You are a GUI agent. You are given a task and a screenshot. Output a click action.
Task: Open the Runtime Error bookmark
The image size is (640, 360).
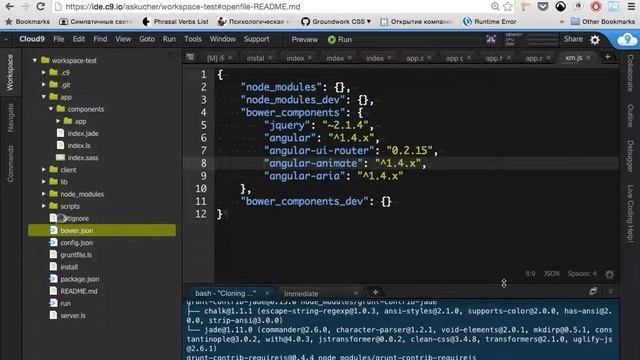[x=490, y=21]
